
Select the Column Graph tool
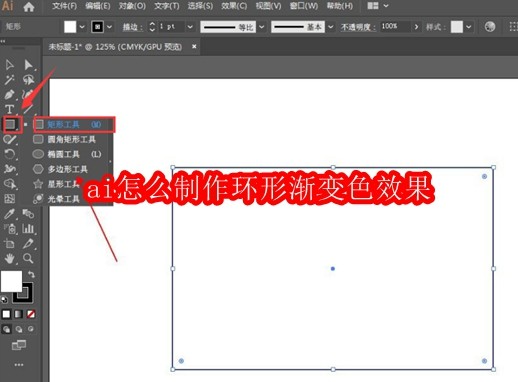pyautogui.click(x=28, y=229)
